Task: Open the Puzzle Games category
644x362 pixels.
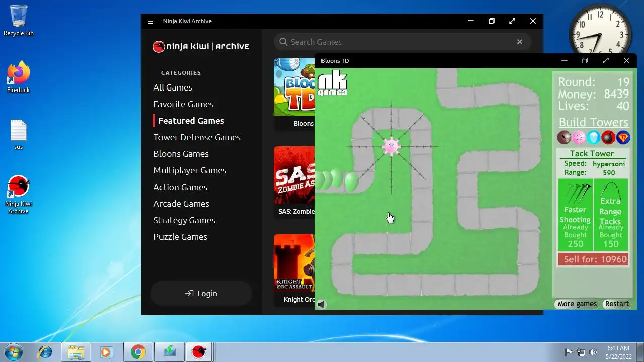Action: [180, 237]
